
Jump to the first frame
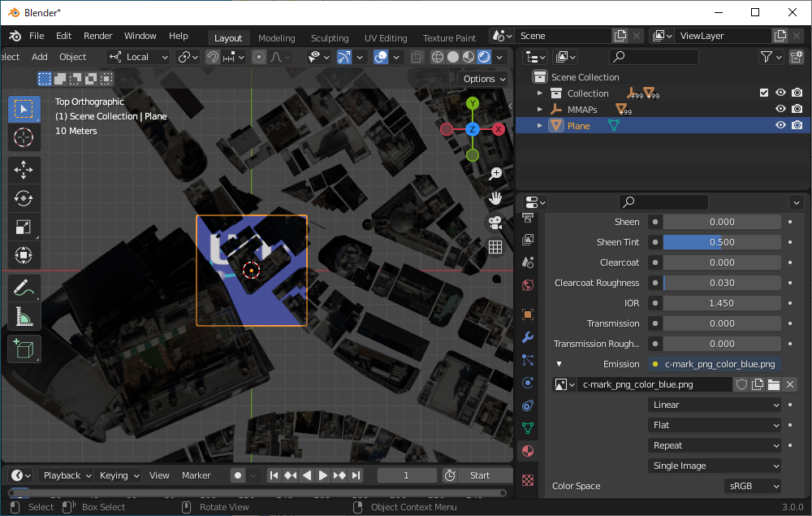pyautogui.click(x=274, y=475)
